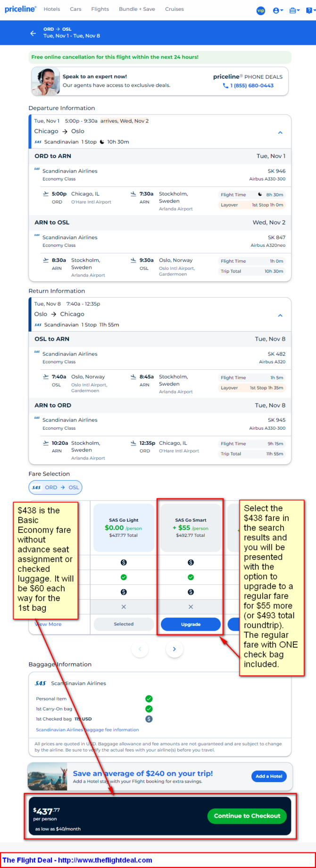Click Continue to Checkout
The width and height of the screenshot is (316, 868).
pos(247,816)
